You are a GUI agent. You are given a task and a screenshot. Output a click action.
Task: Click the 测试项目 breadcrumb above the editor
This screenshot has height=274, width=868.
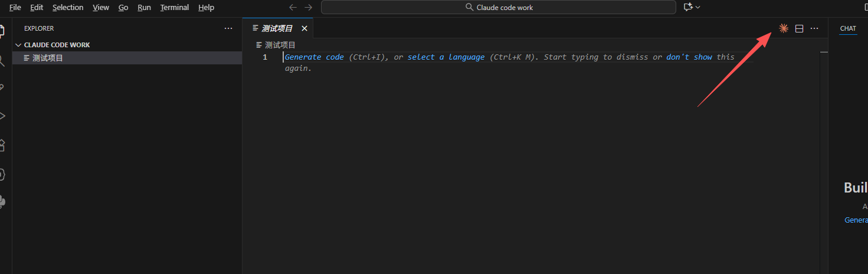(276, 45)
